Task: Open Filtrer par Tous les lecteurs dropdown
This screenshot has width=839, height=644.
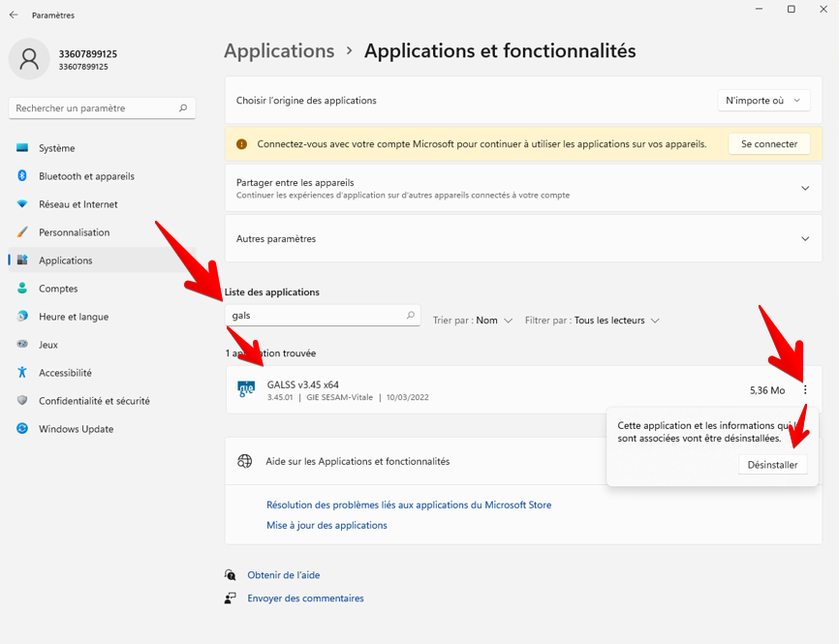Action: point(592,321)
